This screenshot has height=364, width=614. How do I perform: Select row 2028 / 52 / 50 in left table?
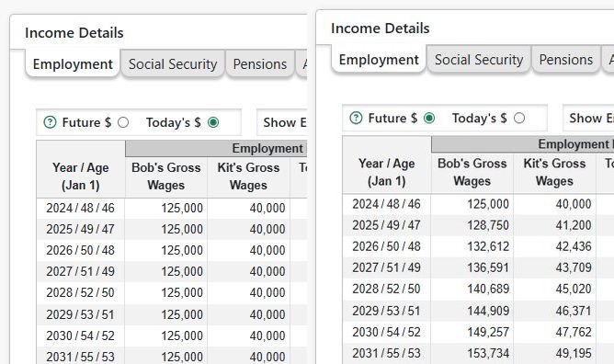[x=172, y=292]
